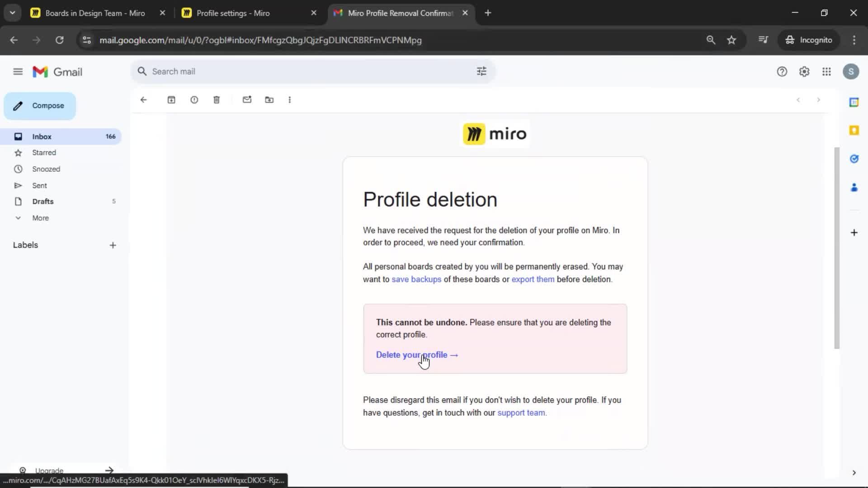Go to the newer email arrow
This screenshot has width=868, height=488.
tap(798, 100)
